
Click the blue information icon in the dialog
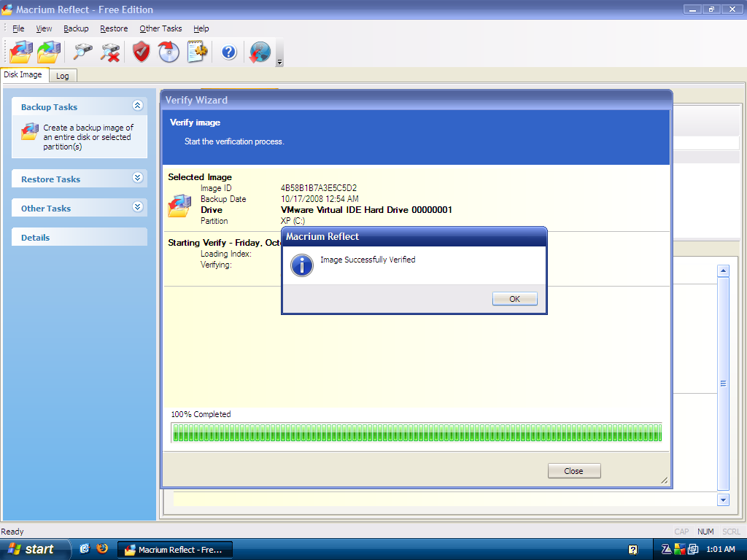tap(301, 265)
